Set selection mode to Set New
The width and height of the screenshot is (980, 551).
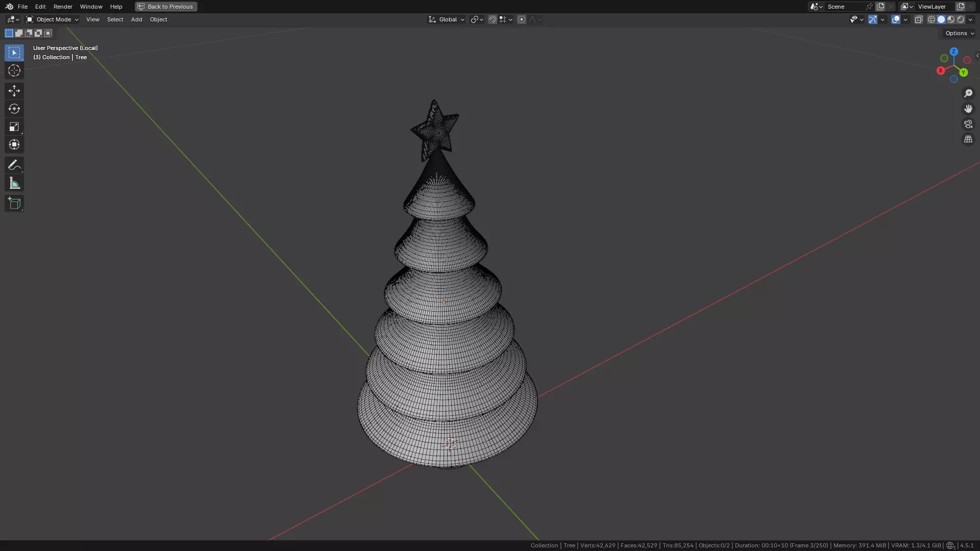click(x=9, y=33)
